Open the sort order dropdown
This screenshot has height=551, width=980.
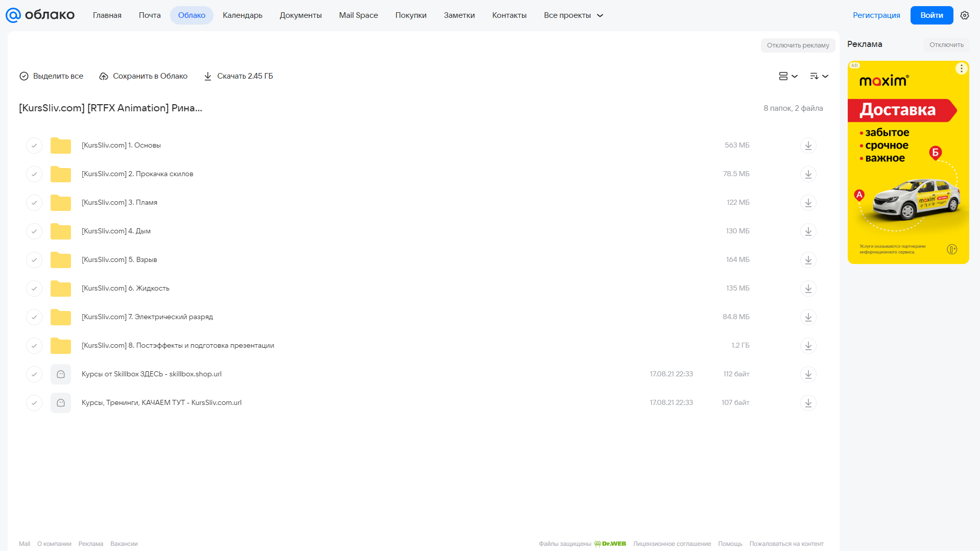(819, 76)
